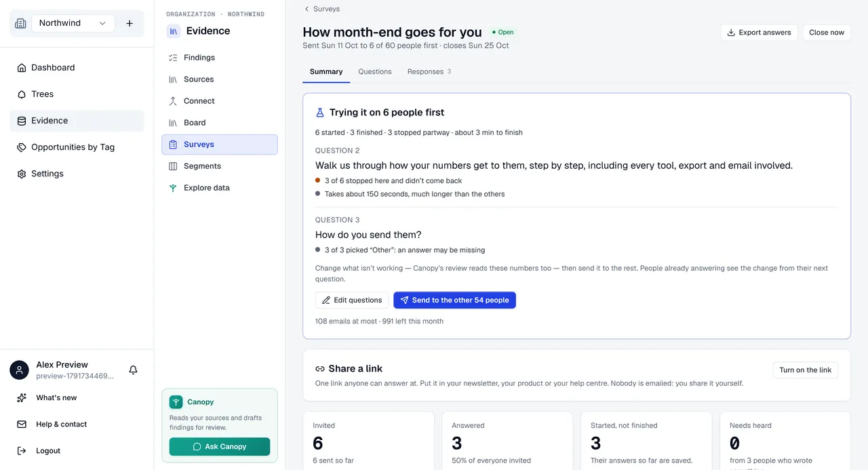Click the building icon beside organization selector

20,23
